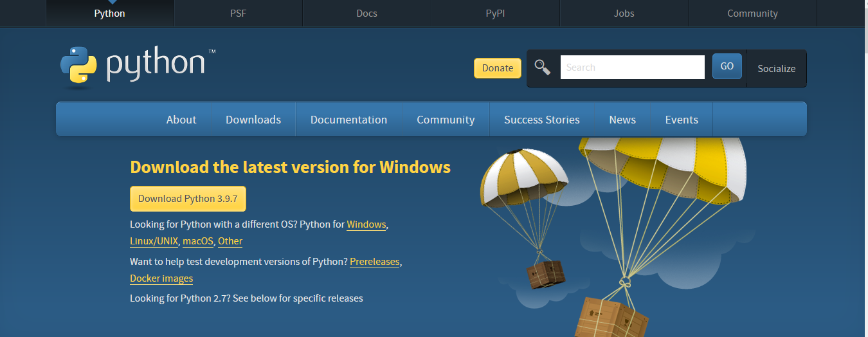The width and height of the screenshot is (868, 337).
Task: Open the Documentation navigation menu
Action: pos(348,120)
